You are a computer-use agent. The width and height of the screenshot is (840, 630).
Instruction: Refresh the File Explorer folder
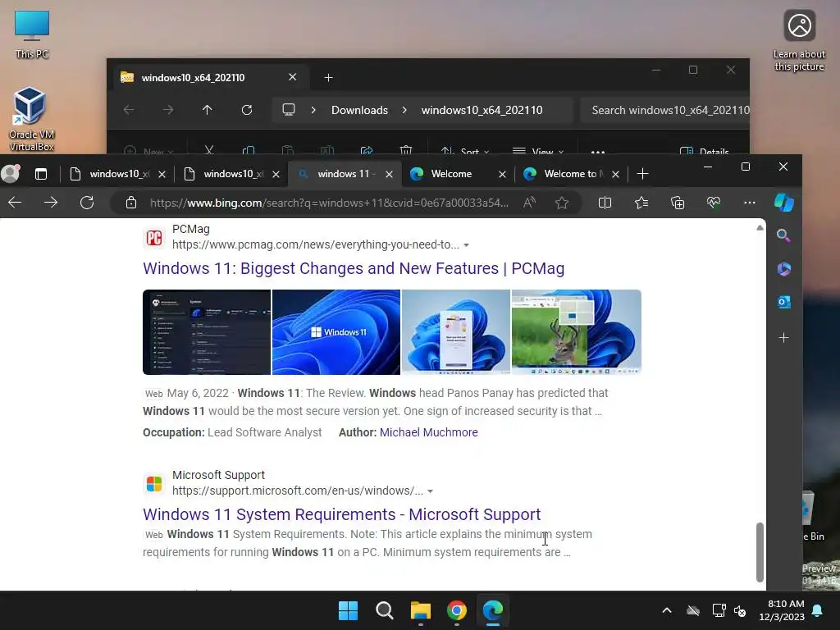coord(246,110)
